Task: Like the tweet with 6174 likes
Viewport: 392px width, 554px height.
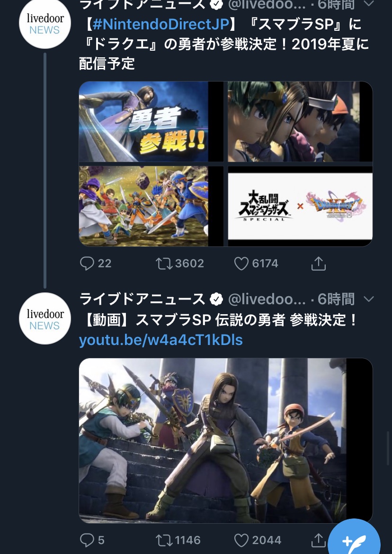Action: (x=241, y=263)
